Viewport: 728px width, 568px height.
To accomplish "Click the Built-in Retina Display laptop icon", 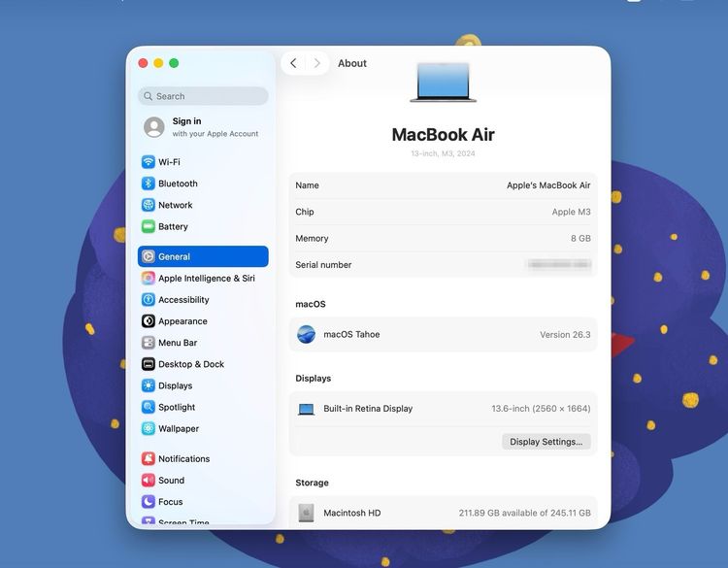I will pyautogui.click(x=306, y=409).
